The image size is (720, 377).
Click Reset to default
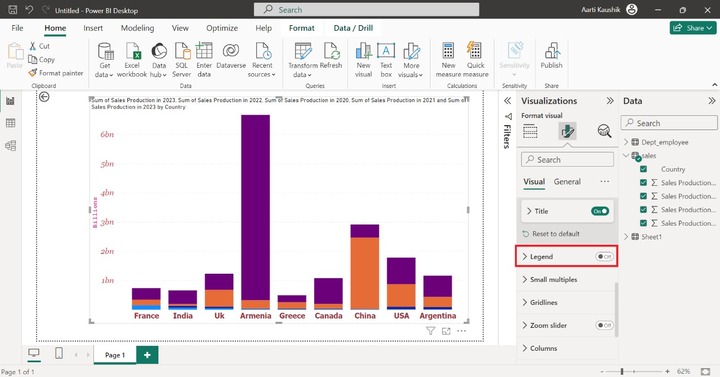[551, 234]
